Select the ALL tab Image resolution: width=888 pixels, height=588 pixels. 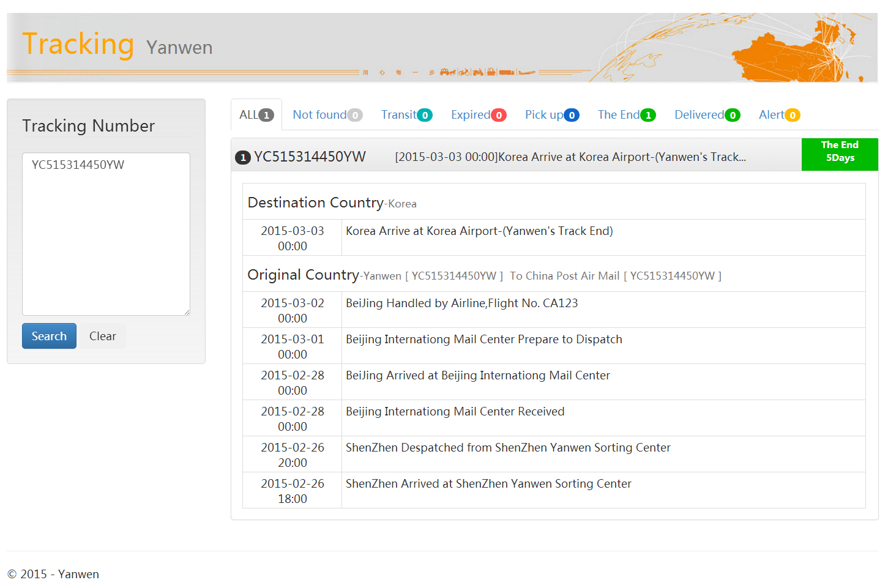click(x=256, y=114)
